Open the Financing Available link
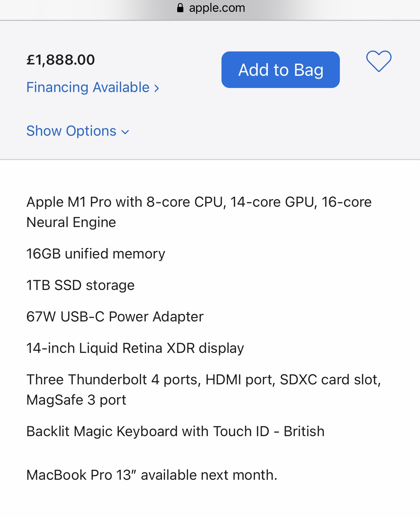The width and height of the screenshot is (420, 518). coord(88,87)
